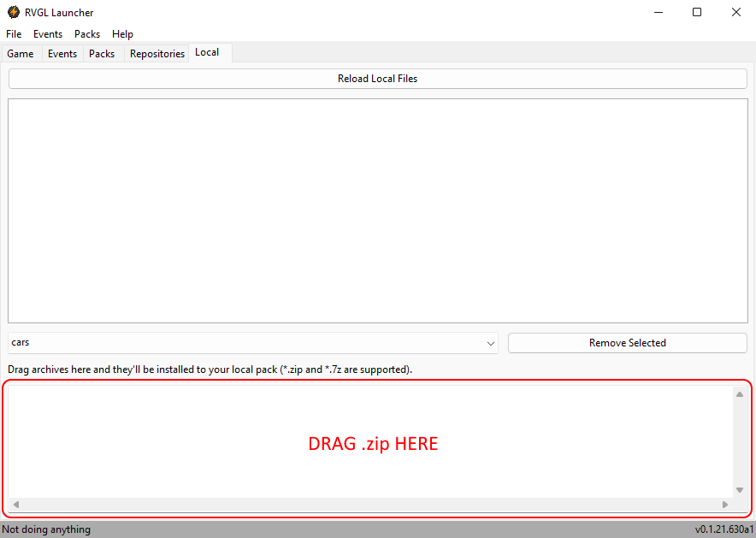Switch to the Events tab
756x538 pixels.
click(x=62, y=54)
